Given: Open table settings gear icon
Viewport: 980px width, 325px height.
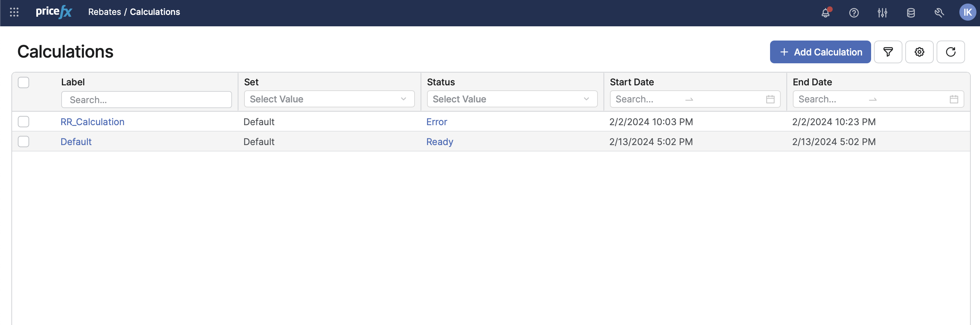Looking at the screenshot, I should [919, 52].
